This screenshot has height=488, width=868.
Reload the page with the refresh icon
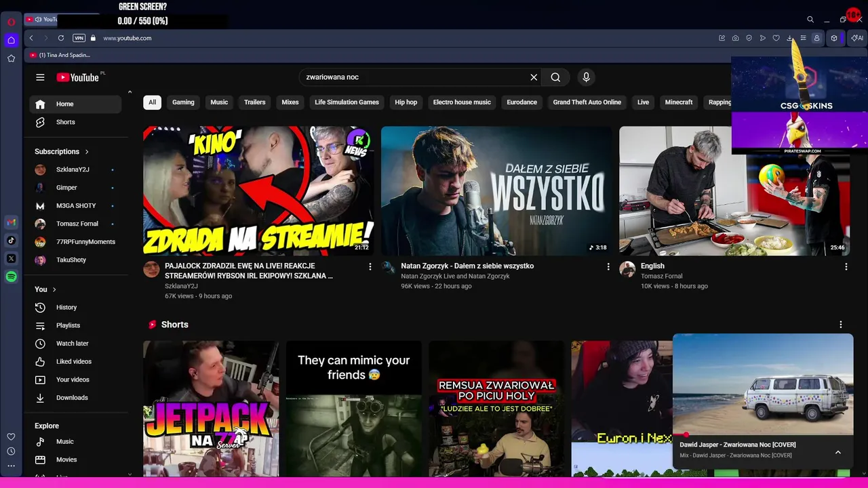point(61,38)
